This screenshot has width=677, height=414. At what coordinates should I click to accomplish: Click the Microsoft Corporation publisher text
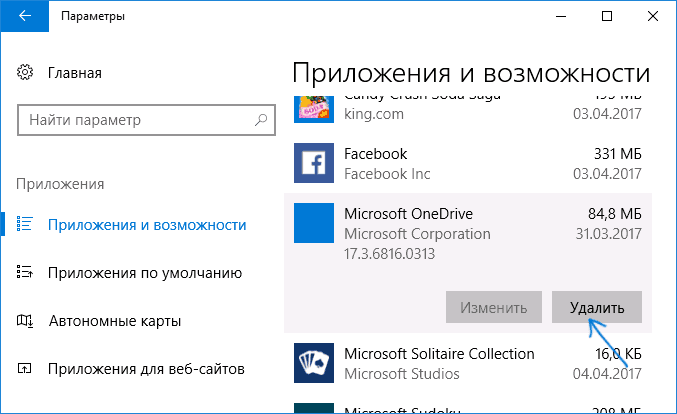point(417,234)
